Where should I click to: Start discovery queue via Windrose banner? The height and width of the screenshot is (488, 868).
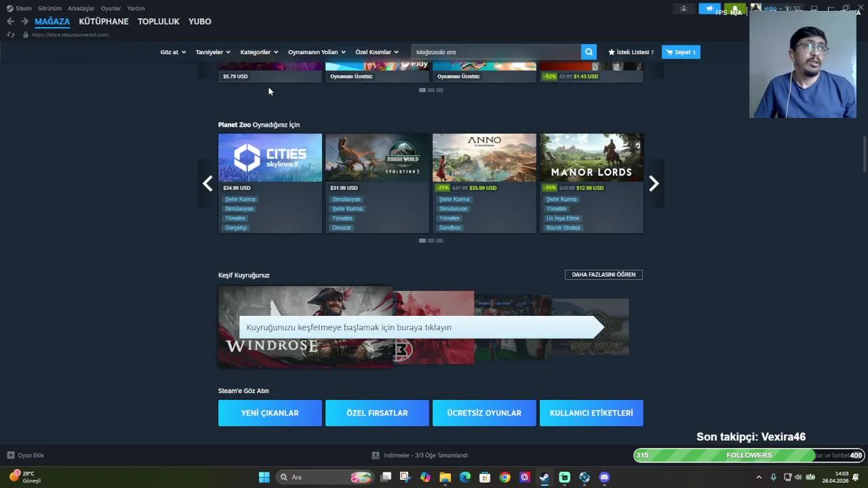[x=305, y=327]
